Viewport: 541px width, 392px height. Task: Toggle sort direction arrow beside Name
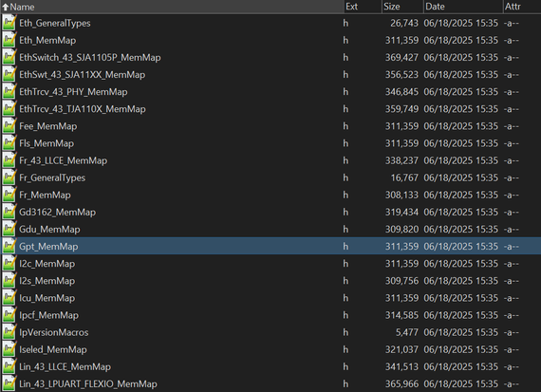5,7
